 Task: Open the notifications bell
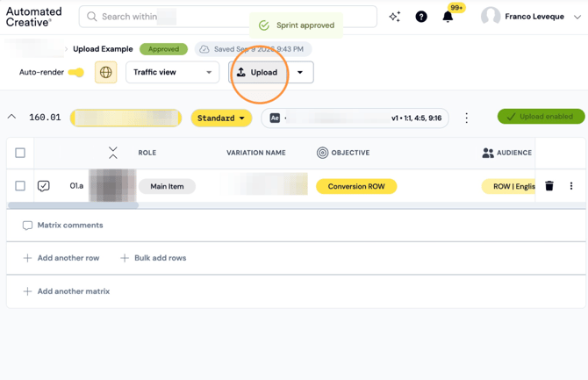coord(448,17)
